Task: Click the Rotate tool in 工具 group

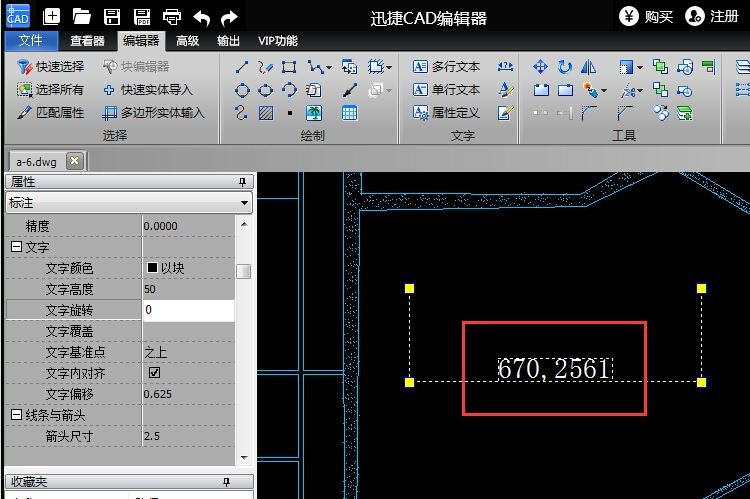Action: [x=565, y=67]
